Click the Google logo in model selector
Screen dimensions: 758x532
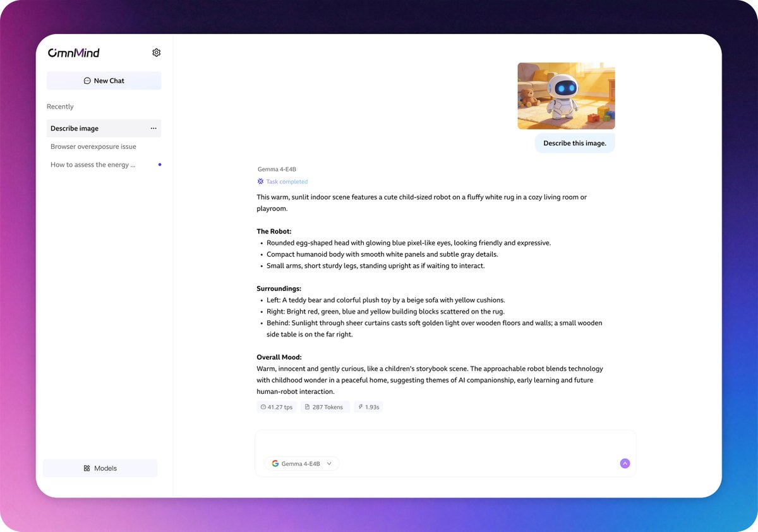pyautogui.click(x=275, y=463)
